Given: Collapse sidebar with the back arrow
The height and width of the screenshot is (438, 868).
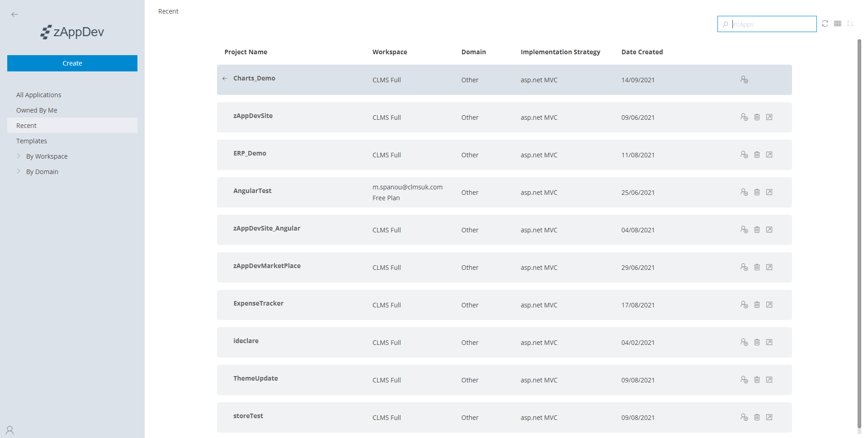Looking at the screenshot, I should [14, 14].
